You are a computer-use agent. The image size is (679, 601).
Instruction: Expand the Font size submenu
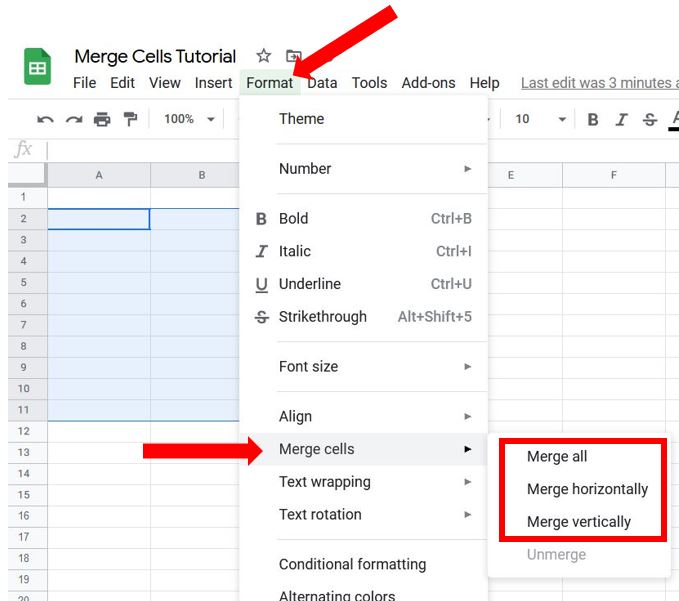click(x=364, y=366)
